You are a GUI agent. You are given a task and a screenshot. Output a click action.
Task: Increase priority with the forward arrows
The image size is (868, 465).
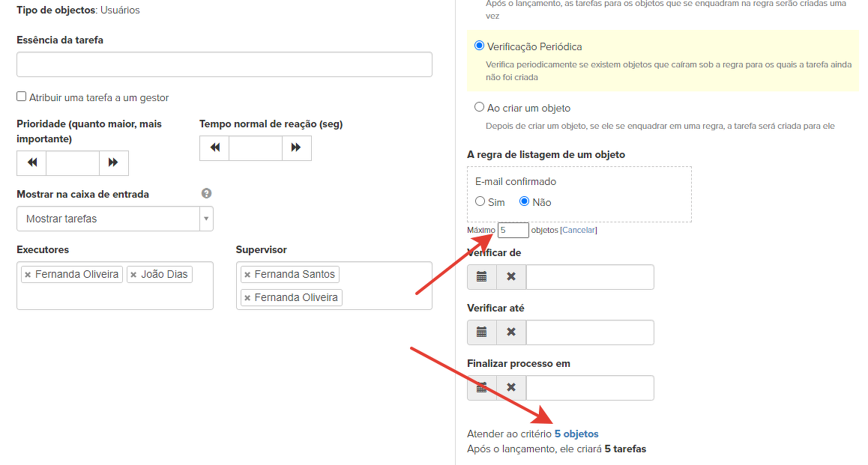click(113, 163)
